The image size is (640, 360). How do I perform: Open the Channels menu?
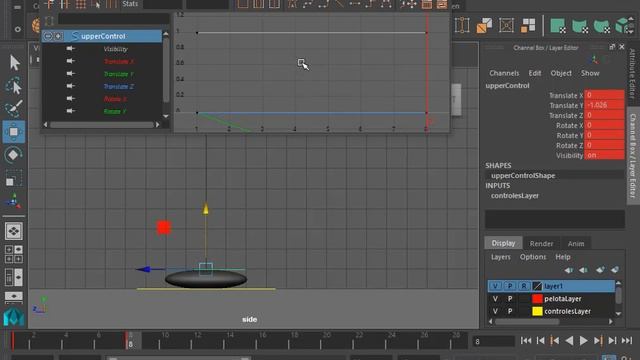(x=504, y=73)
